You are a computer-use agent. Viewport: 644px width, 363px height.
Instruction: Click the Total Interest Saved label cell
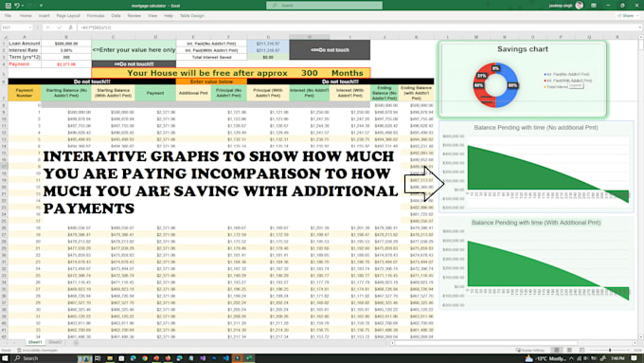[211, 57]
